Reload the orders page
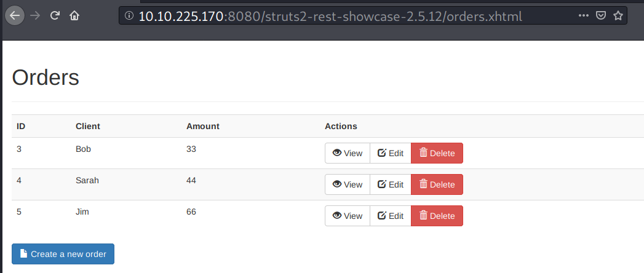 55,16
